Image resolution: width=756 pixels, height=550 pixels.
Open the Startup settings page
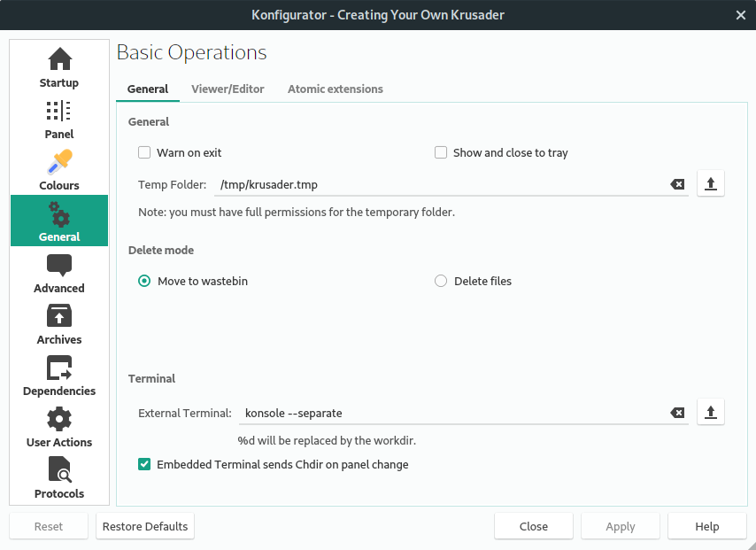pos(59,68)
